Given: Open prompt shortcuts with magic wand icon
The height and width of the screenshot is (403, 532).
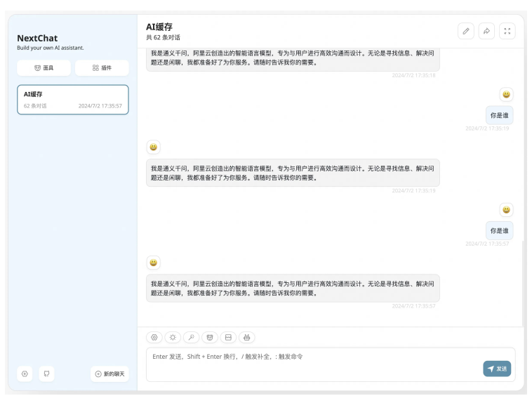Looking at the screenshot, I should 192,337.
